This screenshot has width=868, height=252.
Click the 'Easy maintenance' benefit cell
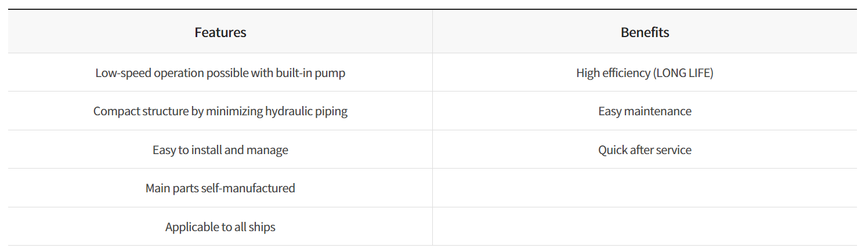(x=645, y=111)
